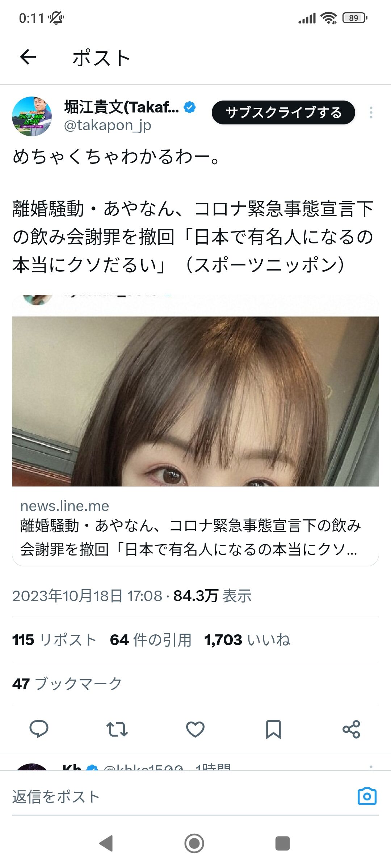Tap the サブスクライブする button
The width and height of the screenshot is (391, 868).
pos(283,112)
